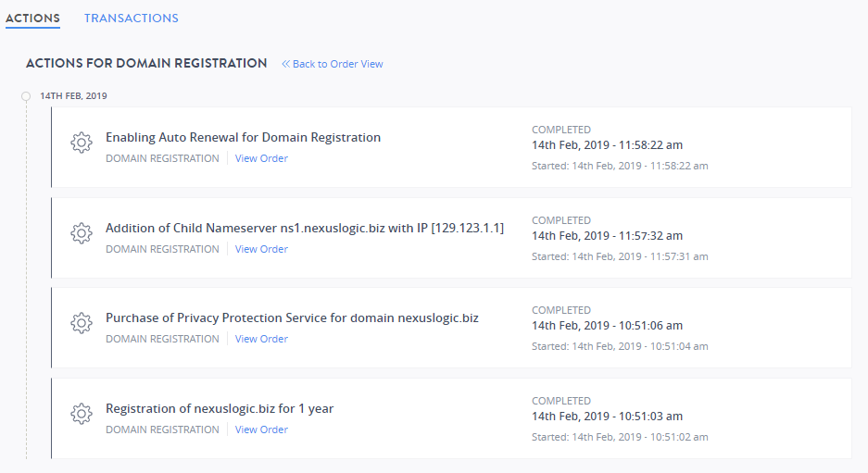Viewport: 868px width, 473px height.
Task: Click the double-chevron Back to Order icon
Action: (x=285, y=64)
